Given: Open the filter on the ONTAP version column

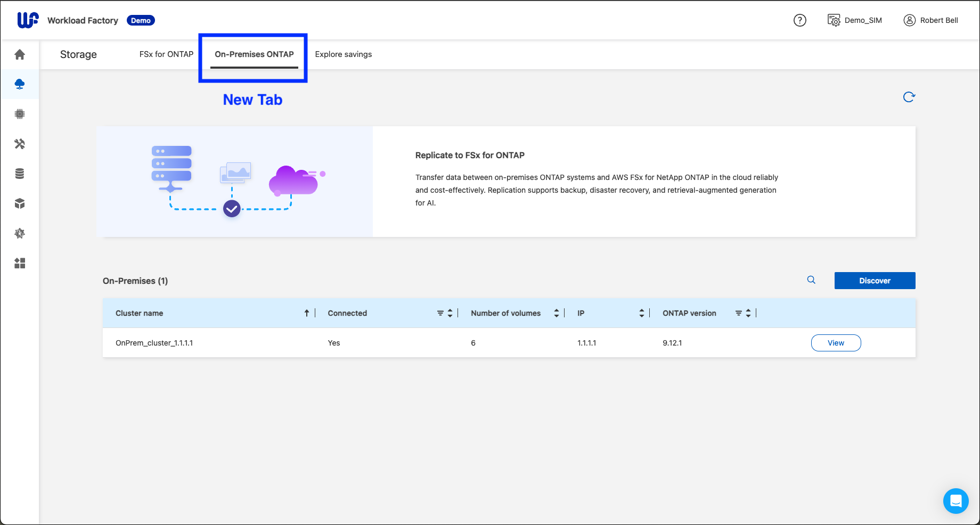Looking at the screenshot, I should pos(739,313).
